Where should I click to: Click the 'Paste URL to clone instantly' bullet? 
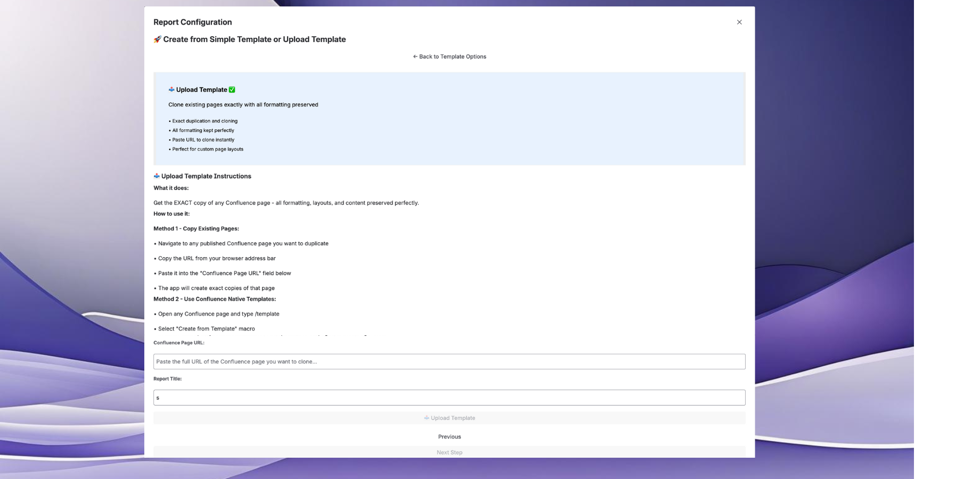[203, 140]
